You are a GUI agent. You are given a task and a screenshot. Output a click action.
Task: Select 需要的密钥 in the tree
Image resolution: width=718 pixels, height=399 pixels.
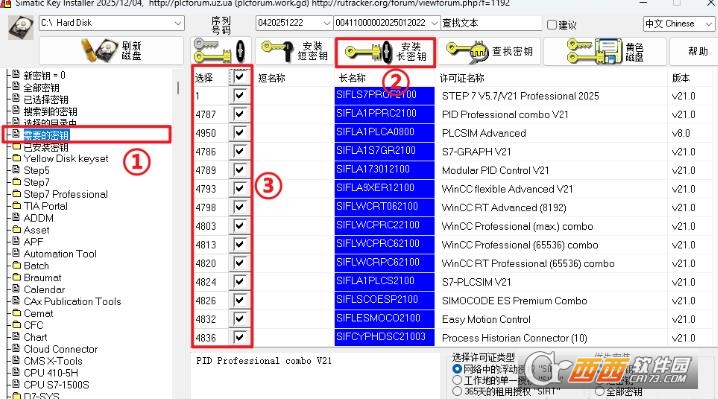(46, 135)
